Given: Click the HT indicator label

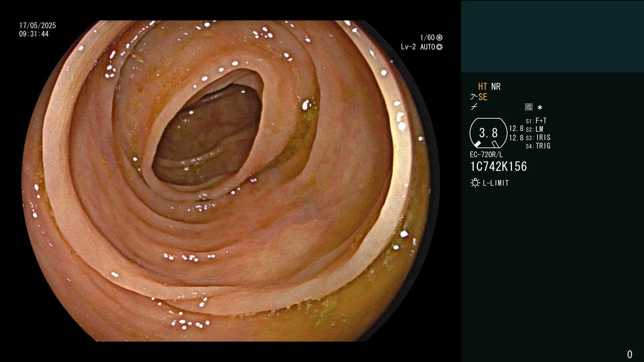Looking at the screenshot, I should click(x=482, y=86).
